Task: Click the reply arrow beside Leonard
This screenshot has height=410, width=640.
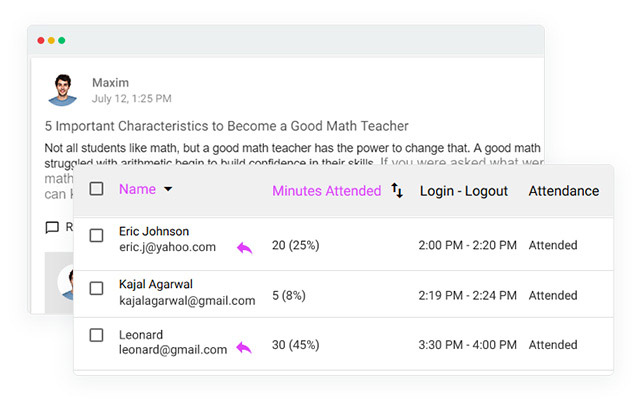Action: [244, 348]
